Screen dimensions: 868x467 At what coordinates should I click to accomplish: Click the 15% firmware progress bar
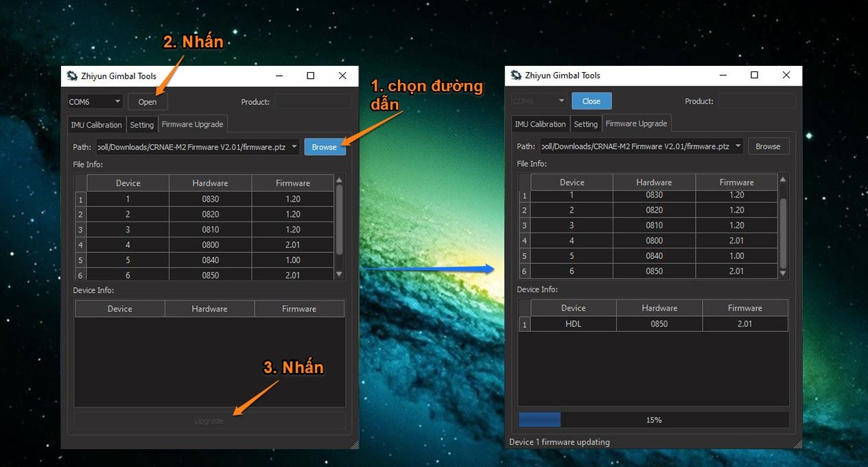point(654,420)
